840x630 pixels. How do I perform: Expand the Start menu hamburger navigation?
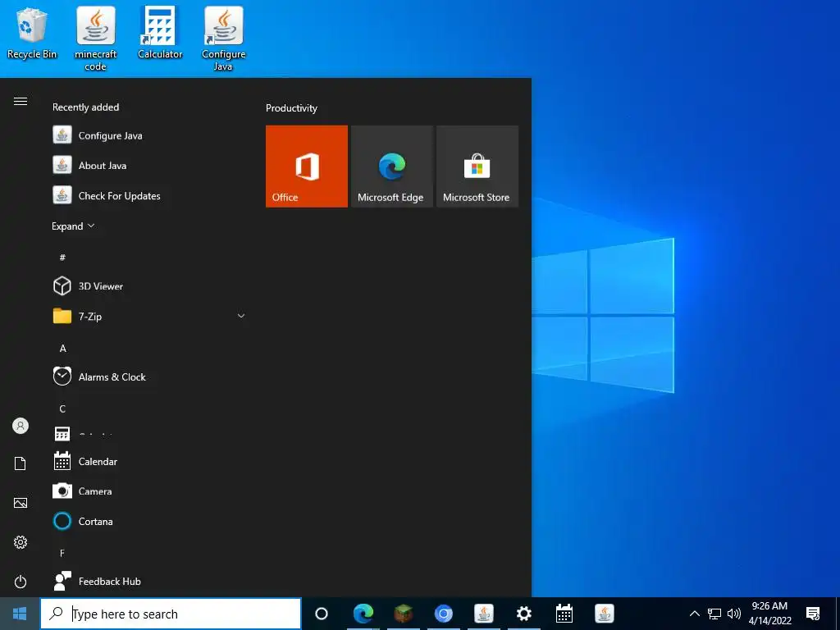[21, 101]
